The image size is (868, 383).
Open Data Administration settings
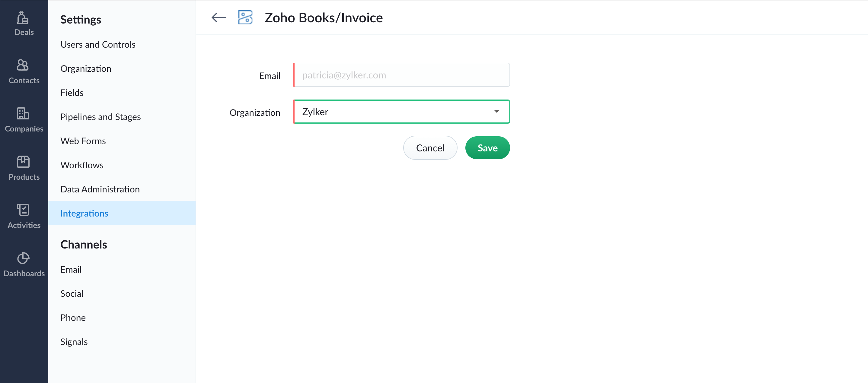pos(100,189)
